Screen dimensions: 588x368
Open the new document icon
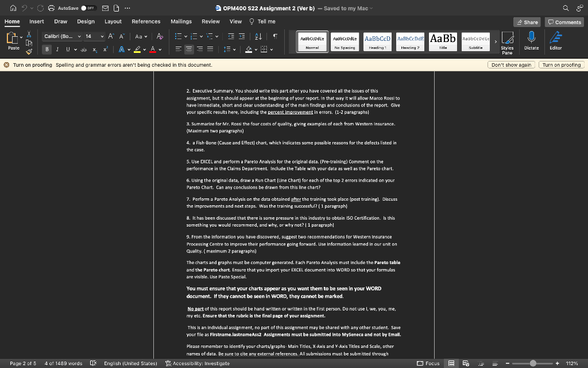coord(116,8)
